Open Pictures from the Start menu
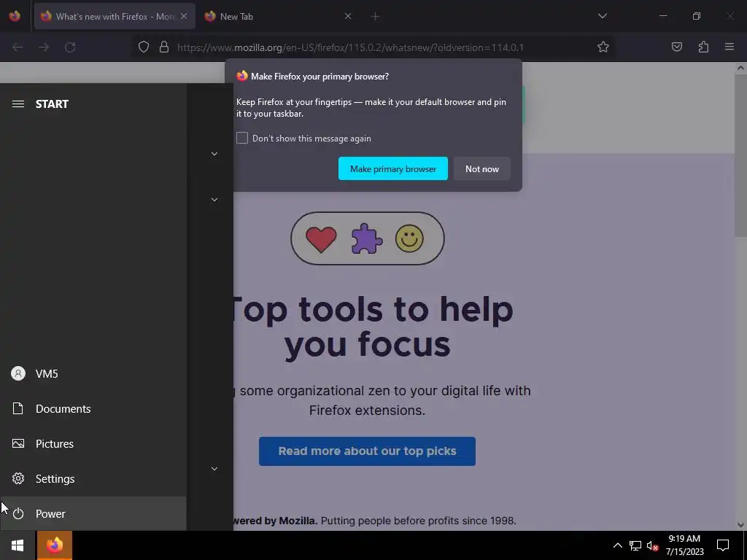 93,443
